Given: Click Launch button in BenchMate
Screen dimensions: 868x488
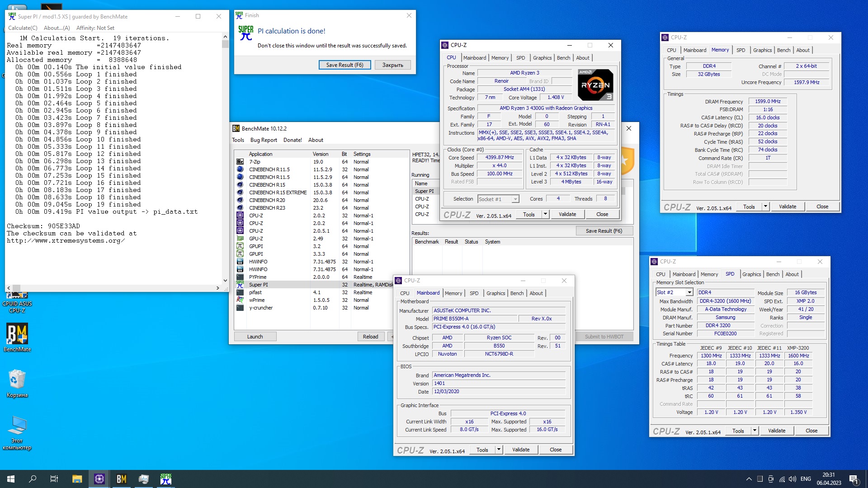Looking at the screenshot, I should click(x=255, y=337).
